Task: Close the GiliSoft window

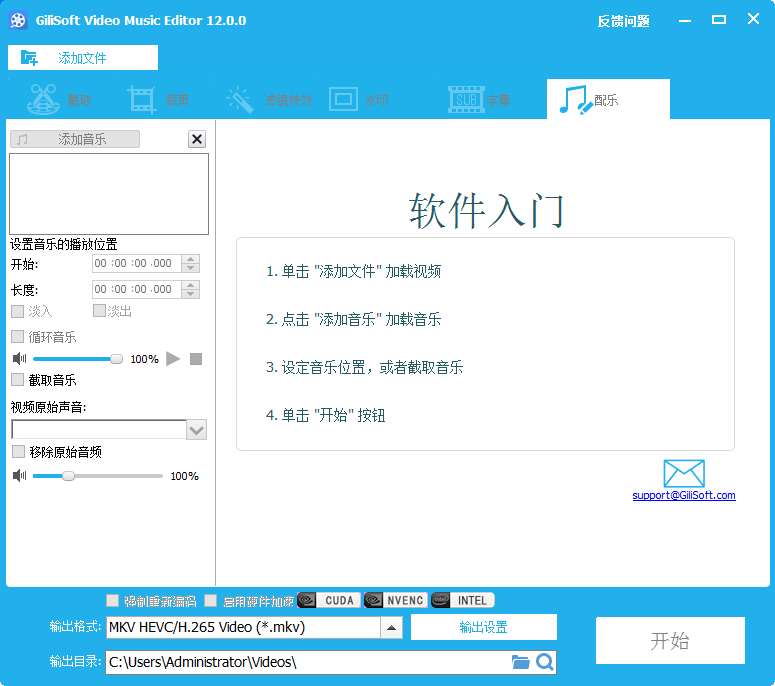Action: pos(753,19)
